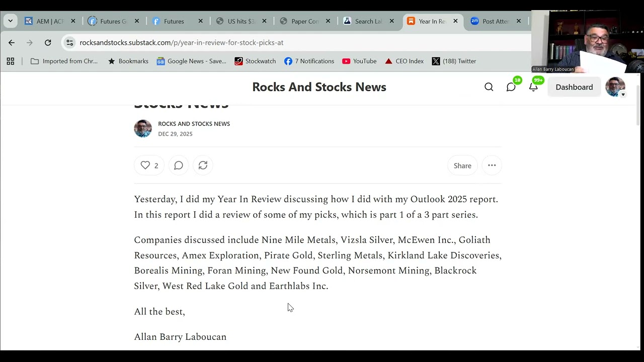View site information icon in address bar

70,43
